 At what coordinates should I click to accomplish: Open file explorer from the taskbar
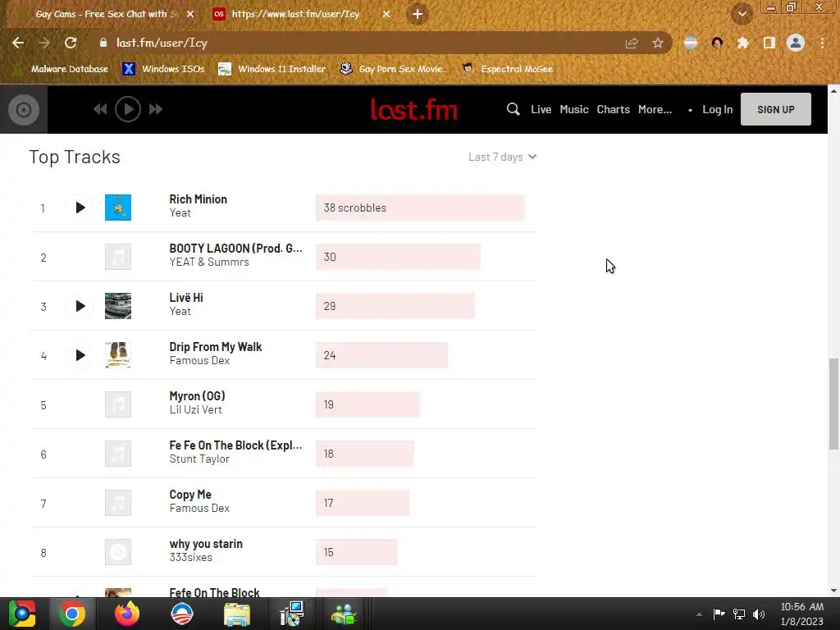tap(237, 614)
